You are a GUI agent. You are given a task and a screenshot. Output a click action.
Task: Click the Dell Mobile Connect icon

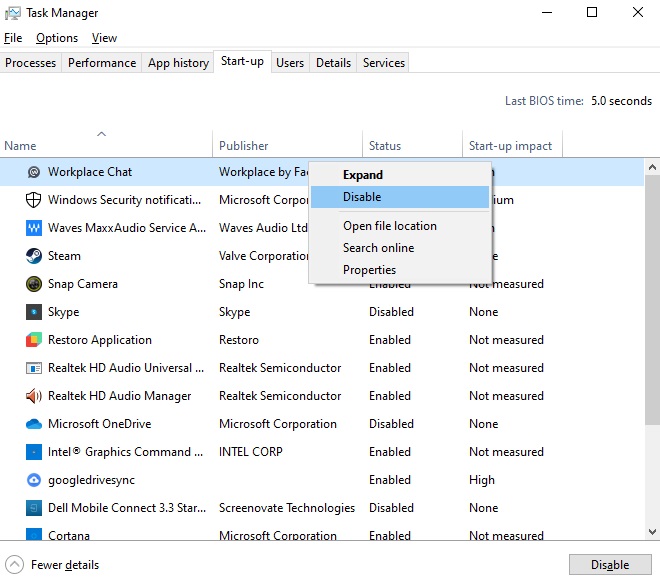click(x=34, y=508)
